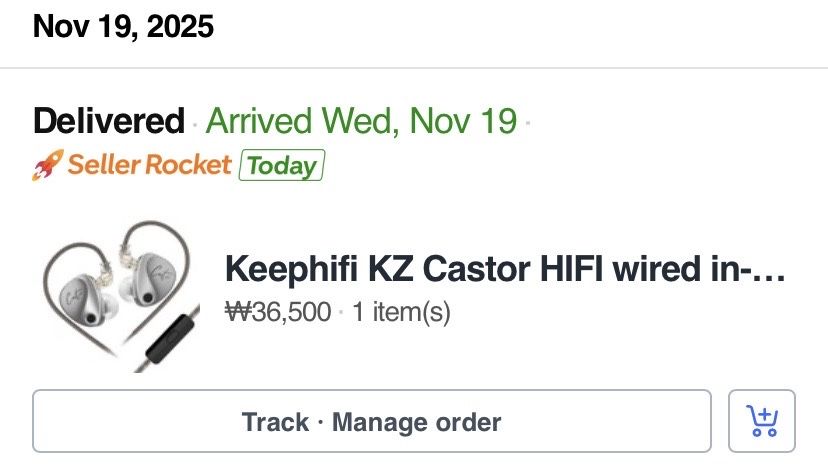Viewport: 828px width, 467px height.
Task: Click "Manage order" text in the button
Action: point(416,422)
